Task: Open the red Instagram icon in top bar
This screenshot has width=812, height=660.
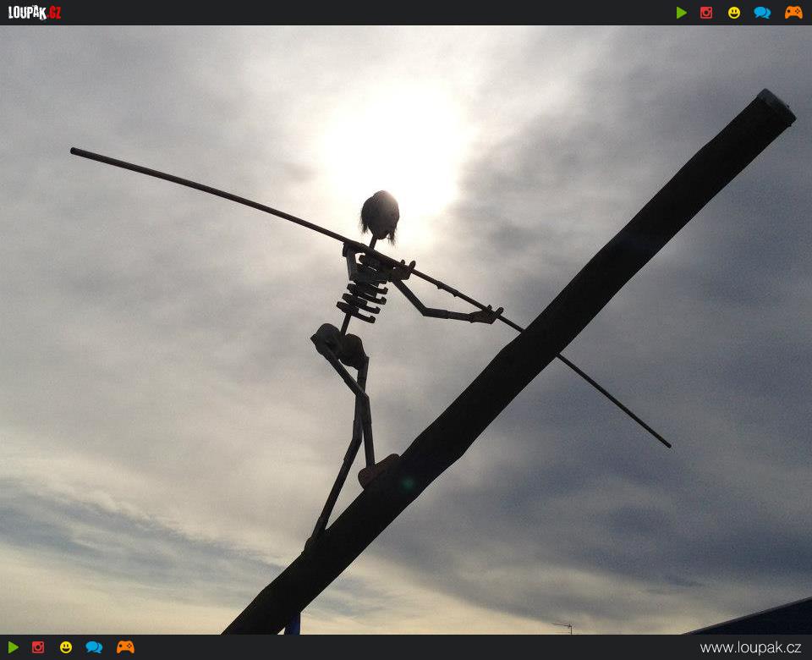Action: click(706, 13)
